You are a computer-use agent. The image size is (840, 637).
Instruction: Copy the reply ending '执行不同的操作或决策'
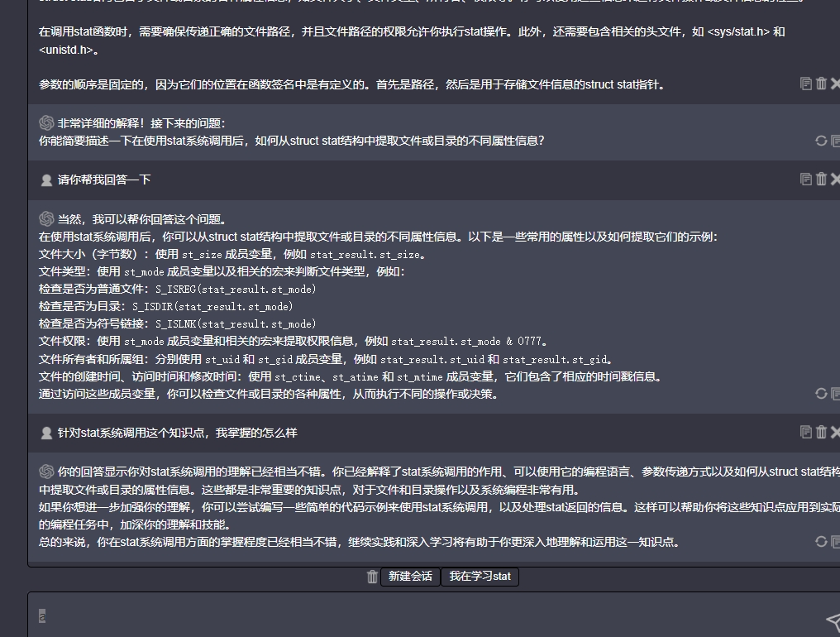point(835,394)
